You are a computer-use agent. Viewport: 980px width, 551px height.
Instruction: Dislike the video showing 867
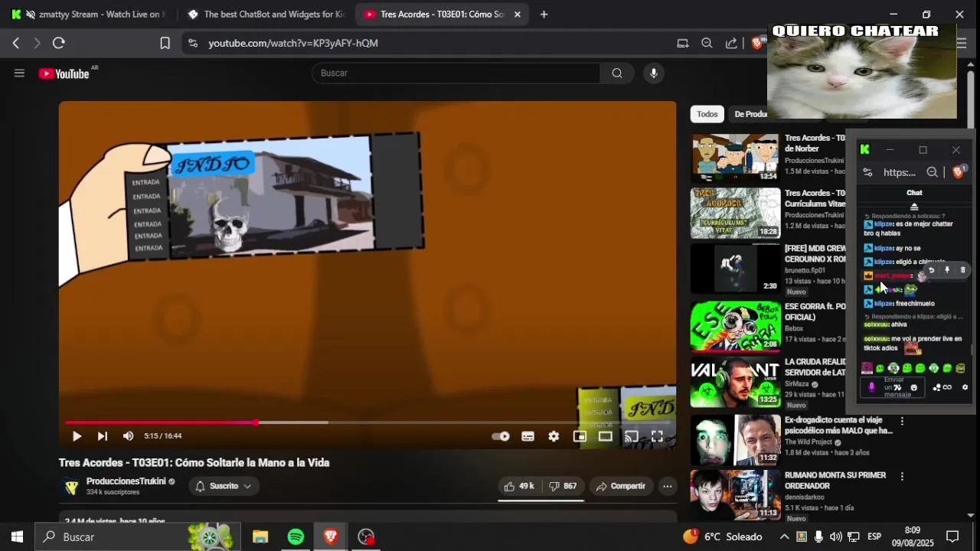pos(563,486)
